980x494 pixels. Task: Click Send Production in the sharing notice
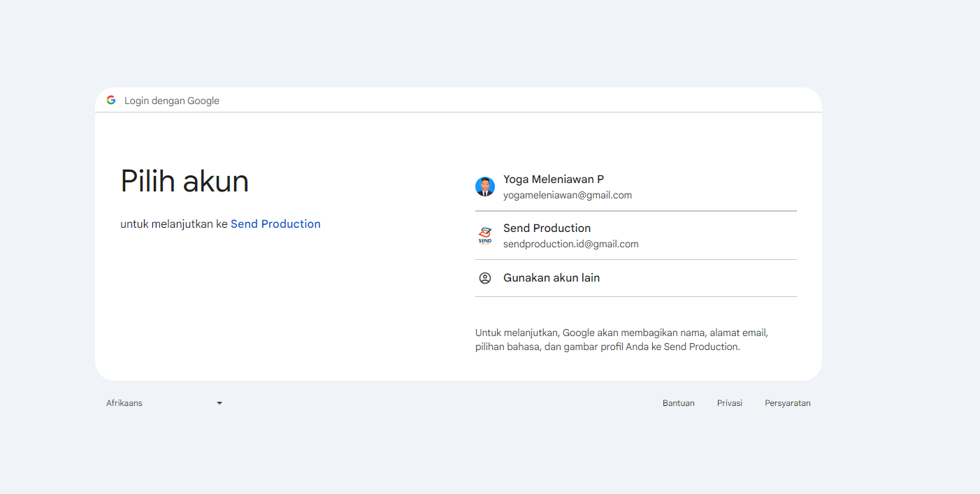(x=700, y=347)
